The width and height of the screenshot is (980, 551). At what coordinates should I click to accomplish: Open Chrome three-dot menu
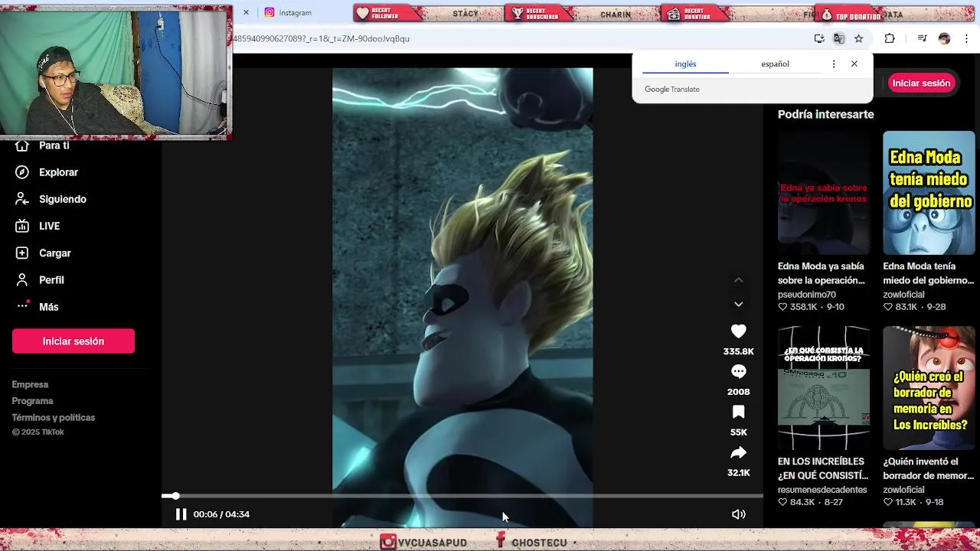[x=967, y=38]
